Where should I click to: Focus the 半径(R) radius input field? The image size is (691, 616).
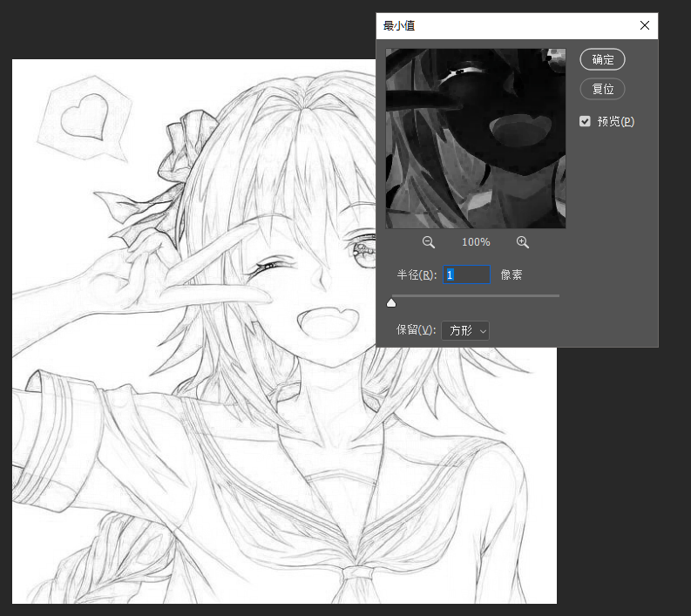467,274
